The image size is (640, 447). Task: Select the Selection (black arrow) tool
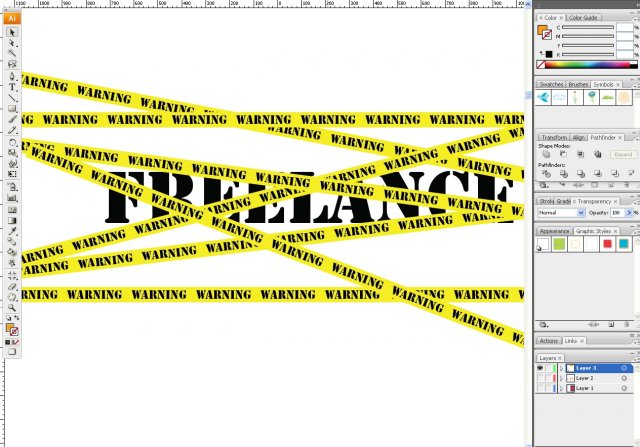click(x=12, y=32)
